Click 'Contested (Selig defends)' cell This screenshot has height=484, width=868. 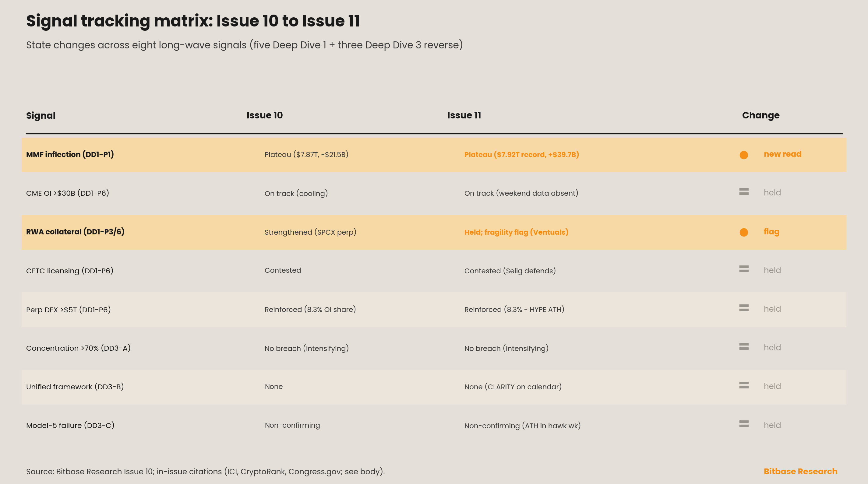[510, 271]
